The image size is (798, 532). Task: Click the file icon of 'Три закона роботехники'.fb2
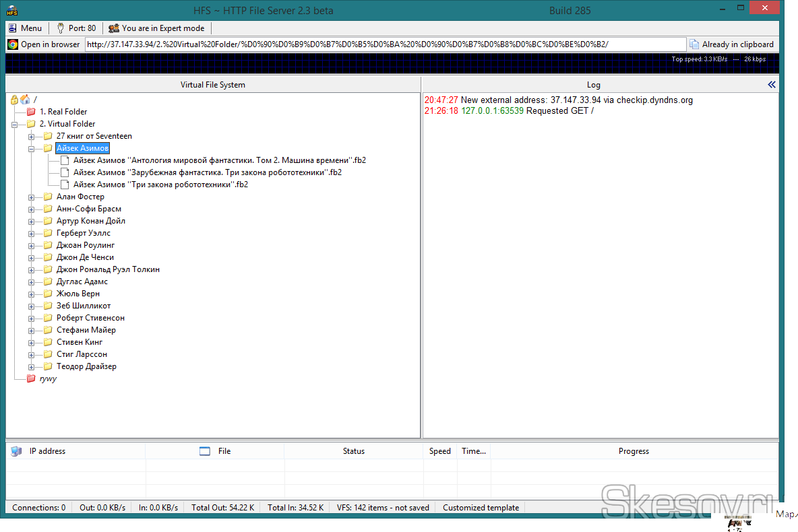(x=65, y=185)
